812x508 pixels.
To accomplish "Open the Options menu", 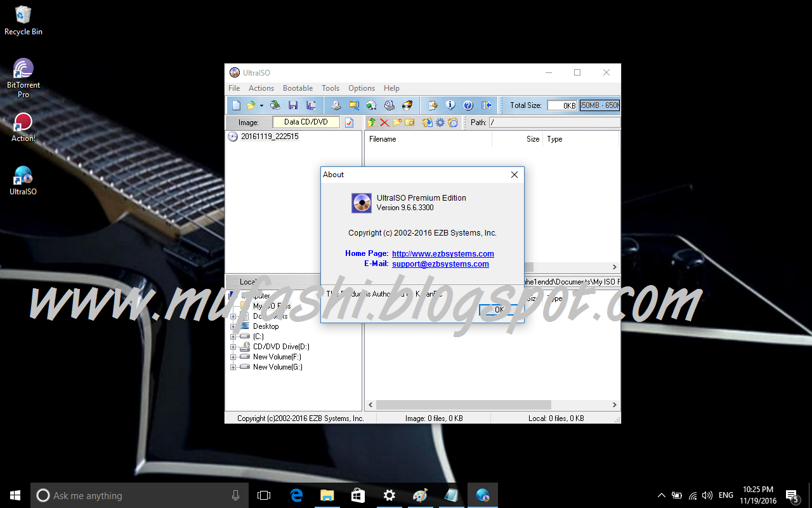I will tap(362, 88).
